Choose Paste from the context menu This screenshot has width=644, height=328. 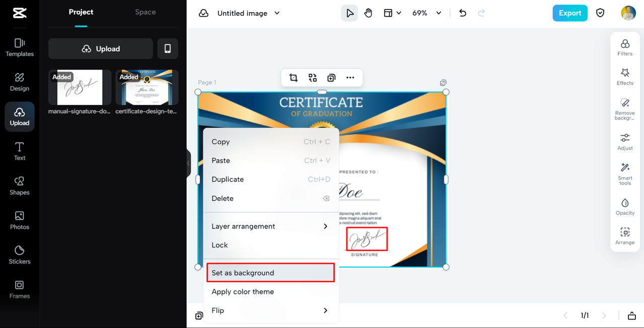pyautogui.click(x=271, y=160)
